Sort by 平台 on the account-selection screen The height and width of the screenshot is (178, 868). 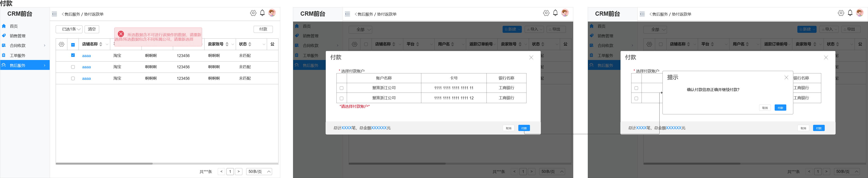coord(418,44)
